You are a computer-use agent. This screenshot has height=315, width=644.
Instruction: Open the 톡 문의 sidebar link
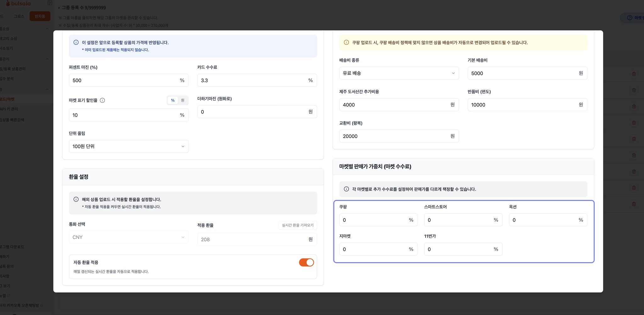click(x=7, y=266)
